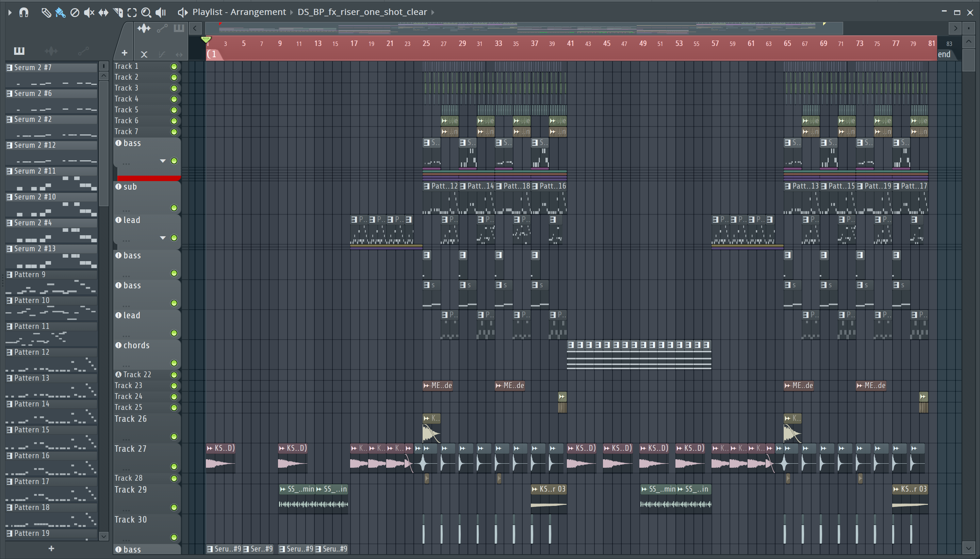Image resolution: width=980 pixels, height=559 pixels.
Task: Click the timeline scroll left arrow
Action: [195, 28]
